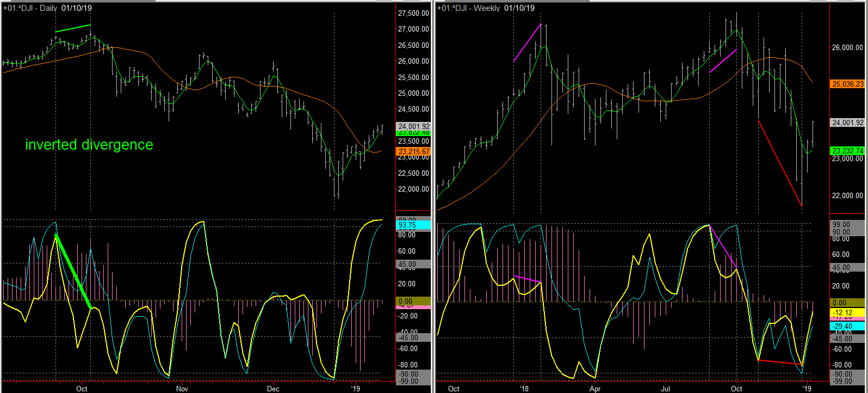Click the orange 25,036.23 label on Weekly chart
Image resolution: width=868 pixels, height=393 pixels.
point(847,84)
